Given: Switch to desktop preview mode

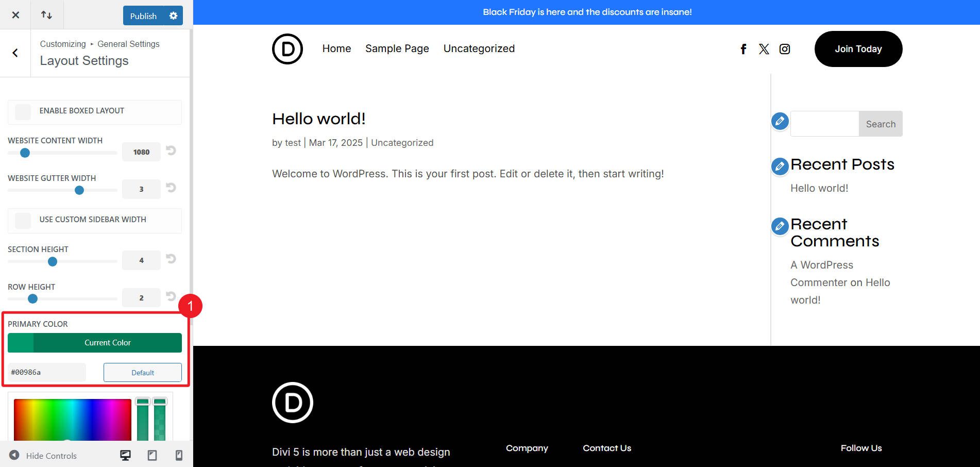Looking at the screenshot, I should point(125,455).
